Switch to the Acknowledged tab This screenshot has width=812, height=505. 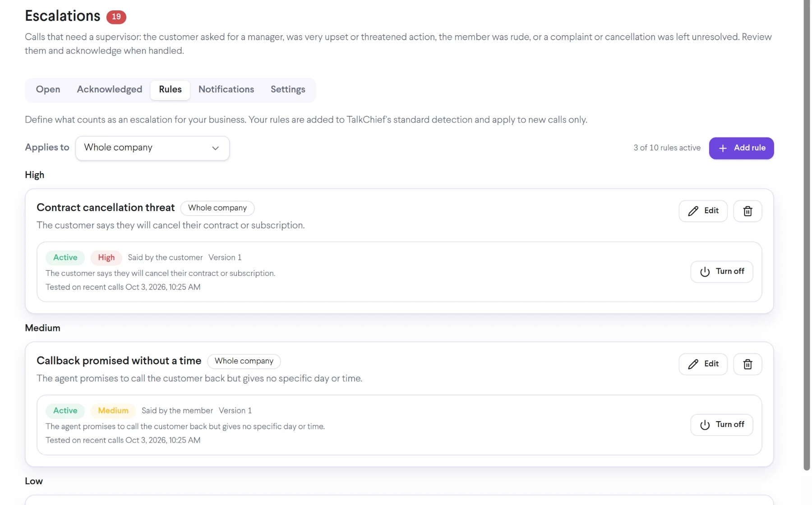pos(109,90)
